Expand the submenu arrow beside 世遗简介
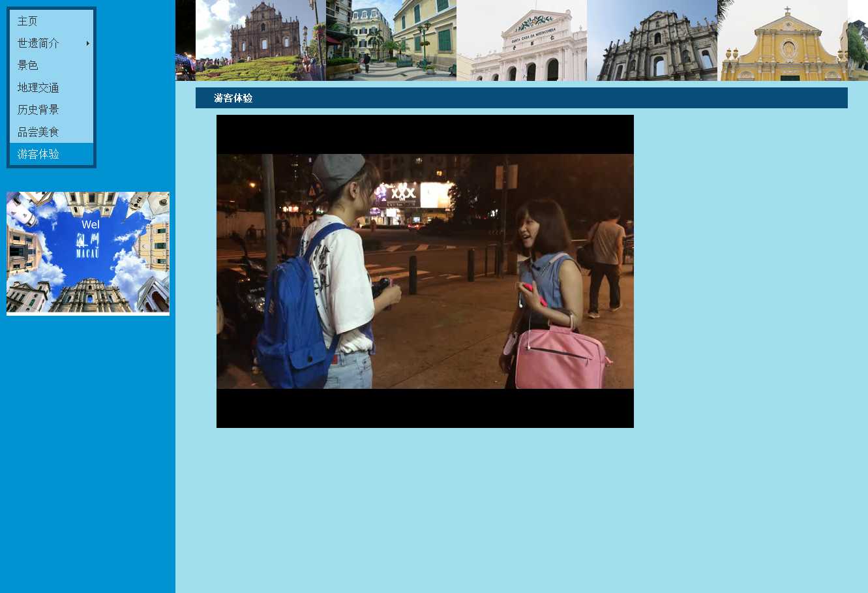Viewport: 868px width, 593px height. click(88, 43)
